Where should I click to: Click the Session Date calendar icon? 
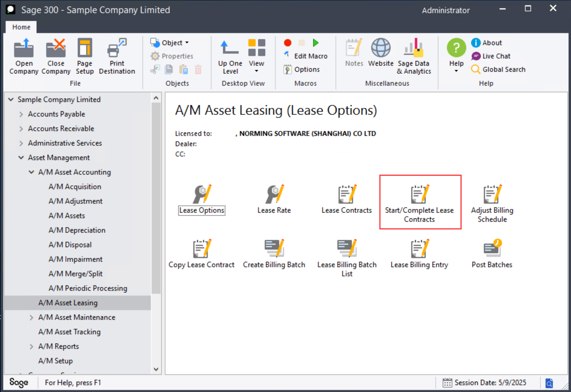coord(447,383)
